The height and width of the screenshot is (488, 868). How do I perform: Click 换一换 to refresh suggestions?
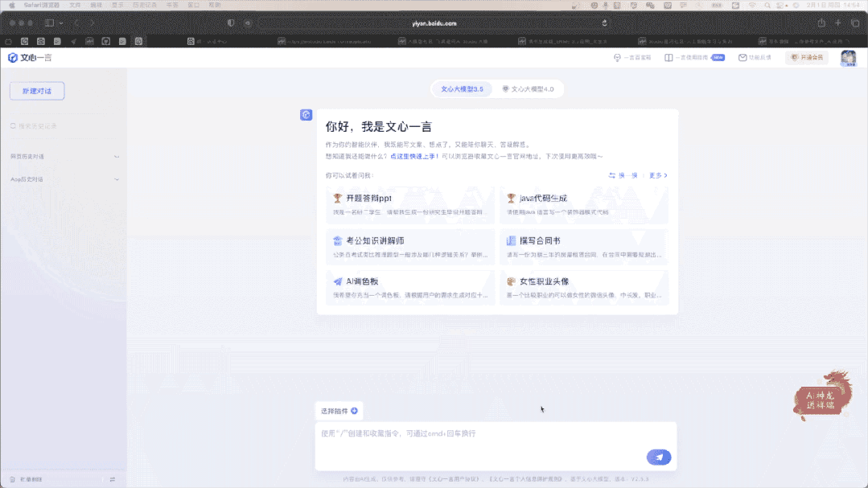pyautogui.click(x=623, y=175)
